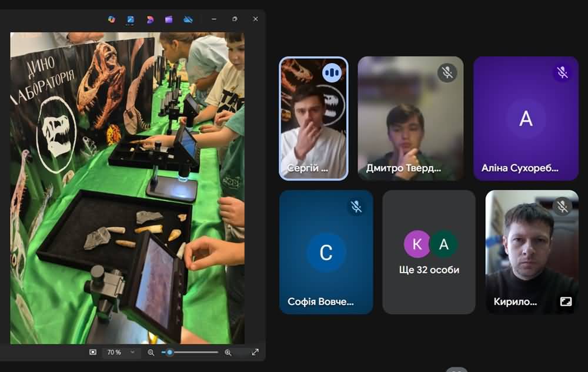Click the zoom in magnifier icon
Image resolution: width=588 pixels, height=372 pixels.
pos(228,352)
